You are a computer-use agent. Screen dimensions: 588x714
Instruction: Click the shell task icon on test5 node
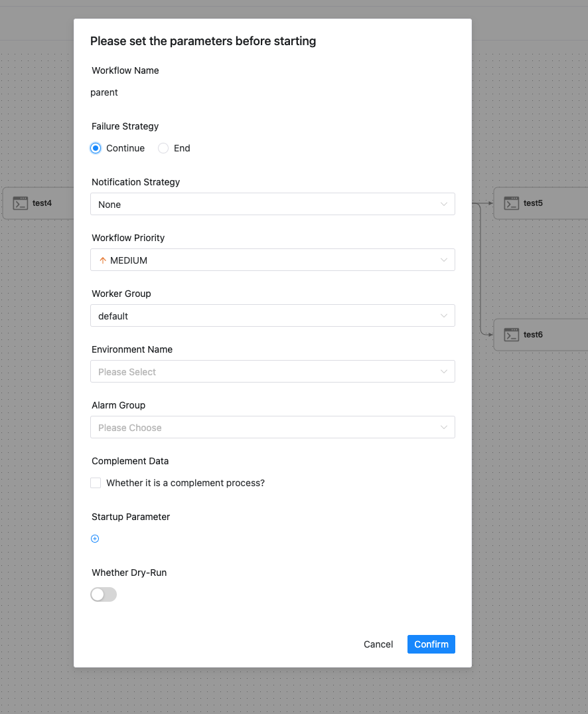(x=512, y=203)
